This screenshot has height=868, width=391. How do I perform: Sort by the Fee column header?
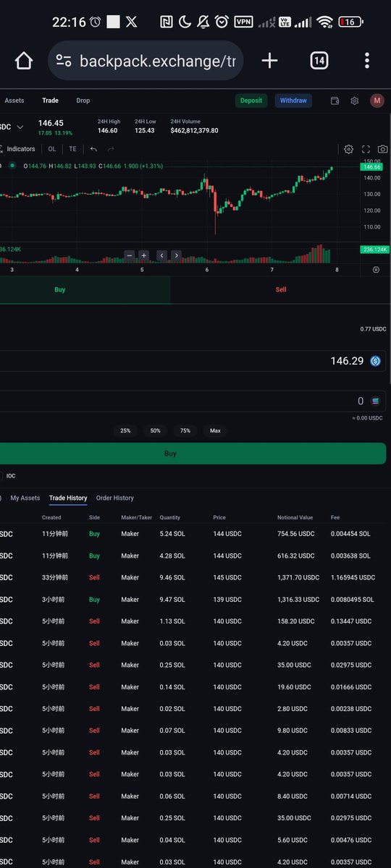[335, 518]
